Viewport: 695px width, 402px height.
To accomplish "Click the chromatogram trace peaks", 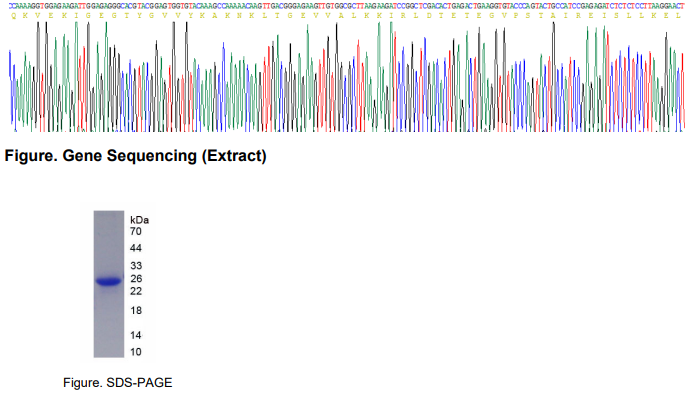I will pyautogui.click(x=347, y=80).
